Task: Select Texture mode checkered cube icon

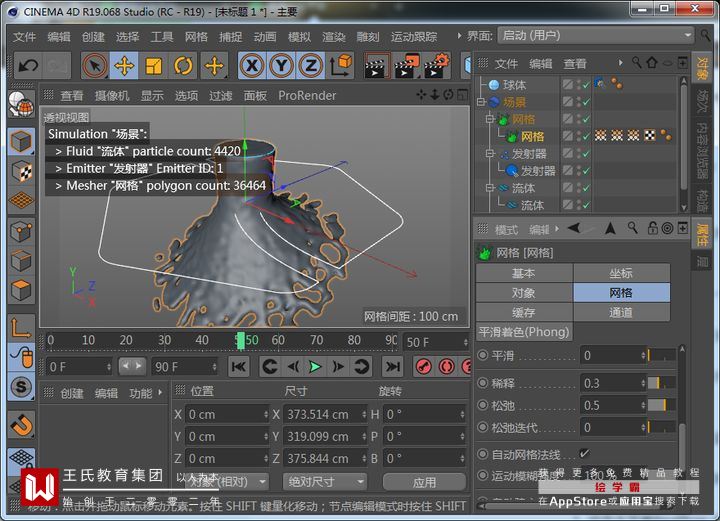Action: pos(21,172)
